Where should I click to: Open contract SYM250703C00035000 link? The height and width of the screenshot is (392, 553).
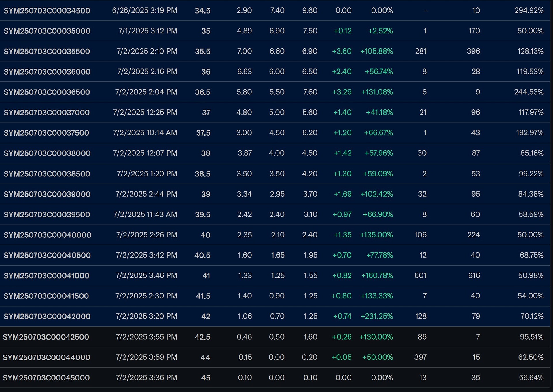[x=47, y=31]
